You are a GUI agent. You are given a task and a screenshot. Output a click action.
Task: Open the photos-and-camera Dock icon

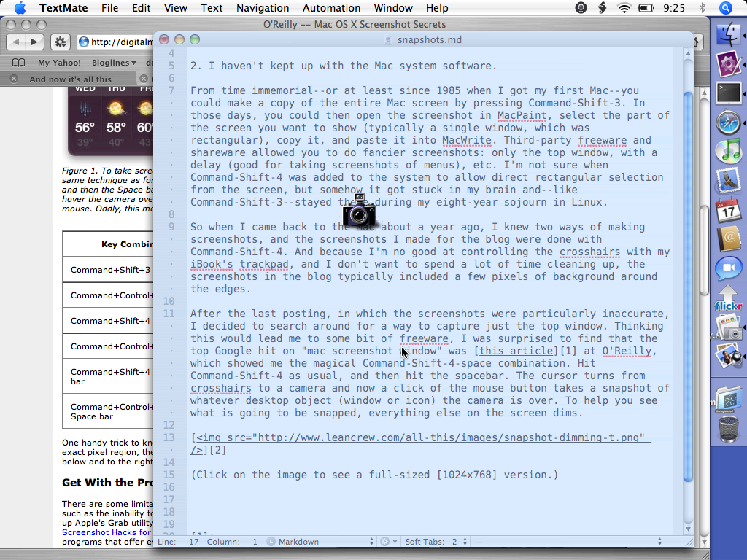(x=729, y=328)
